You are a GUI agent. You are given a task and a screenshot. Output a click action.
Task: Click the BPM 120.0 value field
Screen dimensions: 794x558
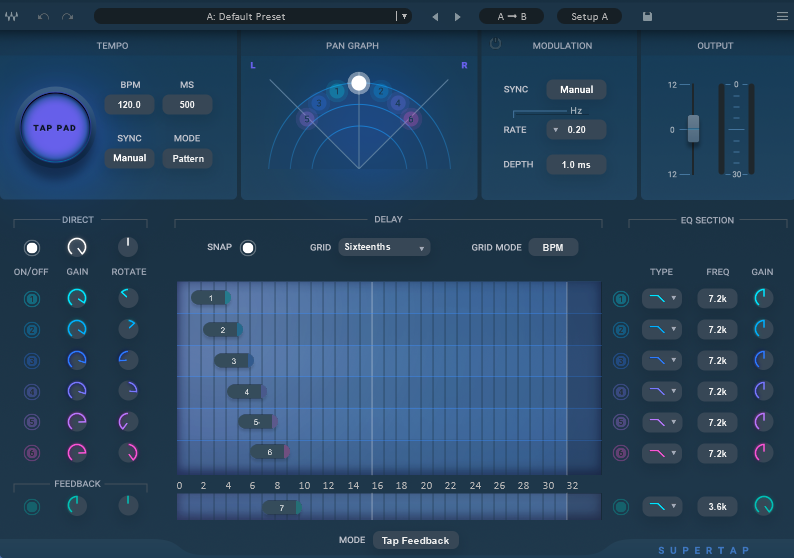[x=130, y=105]
